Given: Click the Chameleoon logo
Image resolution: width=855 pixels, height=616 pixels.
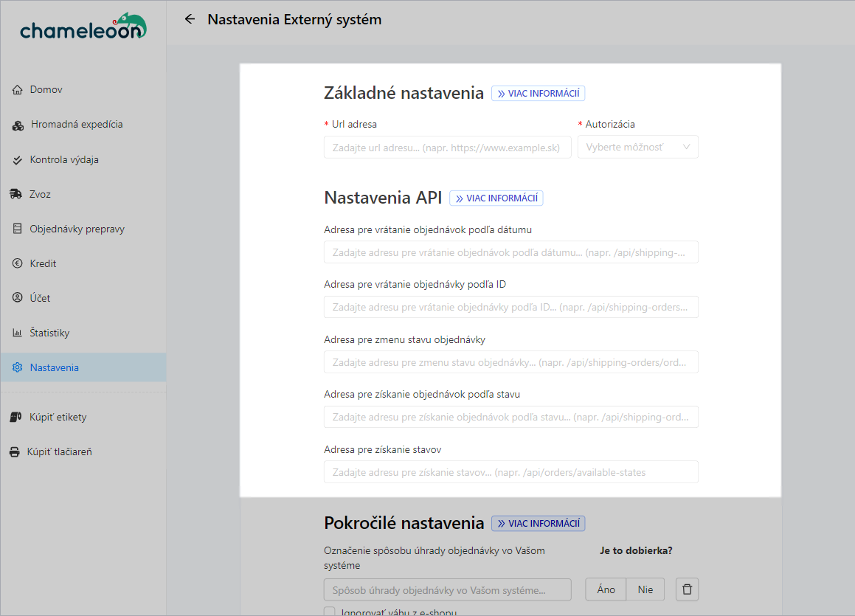Looking at the screenshot, I should 83,27.
